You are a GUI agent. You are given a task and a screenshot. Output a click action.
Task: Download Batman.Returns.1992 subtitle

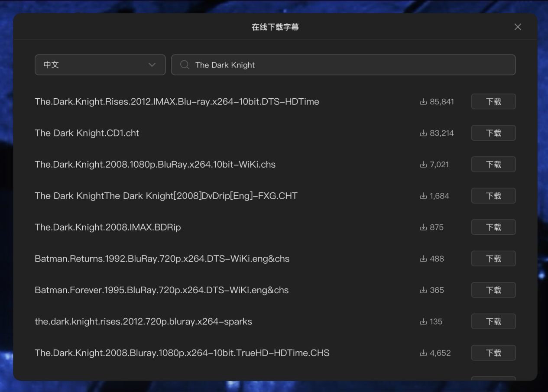coord(493,259)
